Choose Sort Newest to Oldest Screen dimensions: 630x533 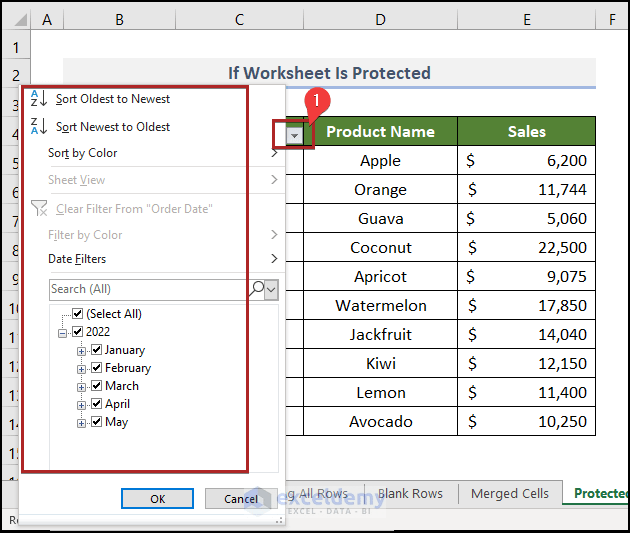pyautogui.click(x=113, y=127)
